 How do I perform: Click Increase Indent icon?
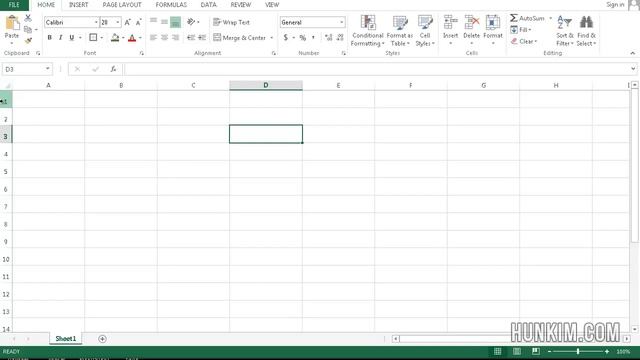[x=202, y=38]
